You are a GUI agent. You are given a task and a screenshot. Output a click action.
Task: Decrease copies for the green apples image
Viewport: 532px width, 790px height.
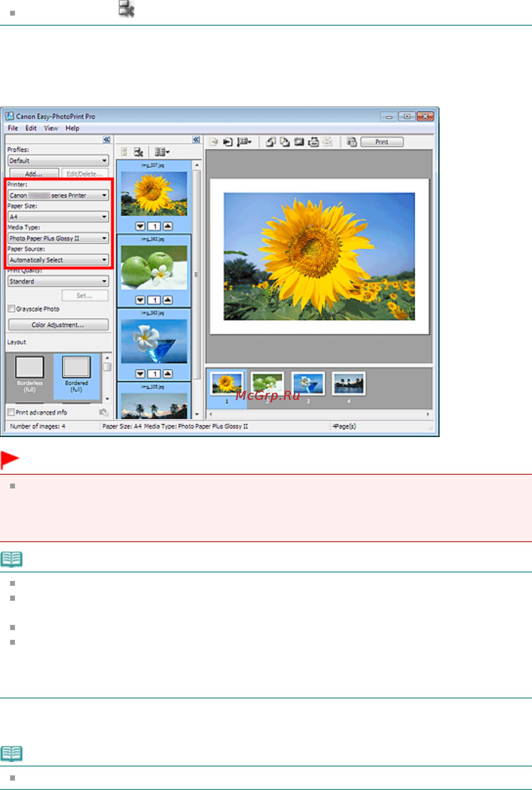click(140, 300)
